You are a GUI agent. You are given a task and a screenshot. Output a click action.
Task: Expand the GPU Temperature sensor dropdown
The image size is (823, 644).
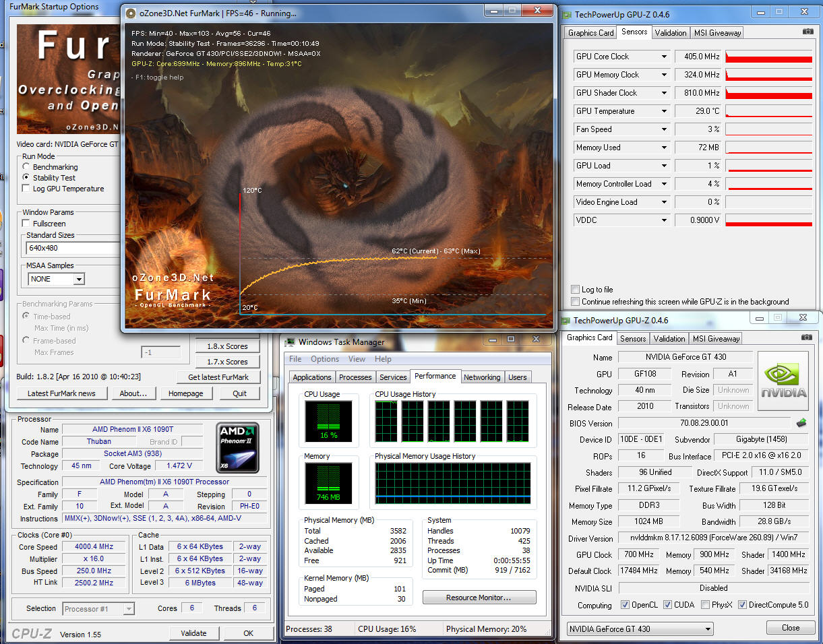tap(664, 111)
